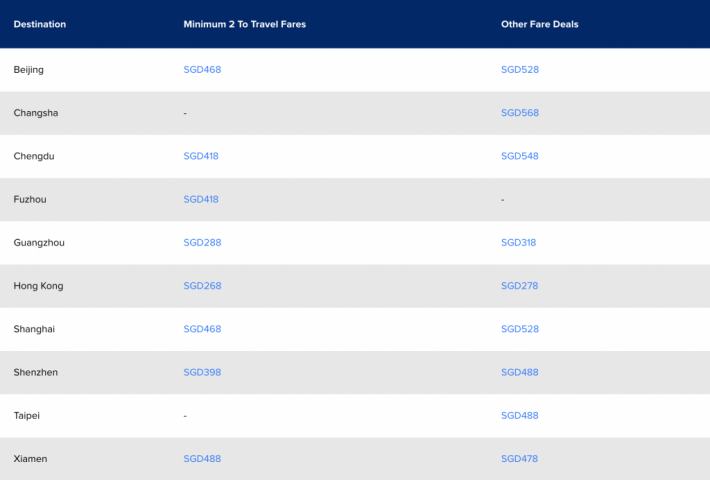
Task: Click the Destination column header
Action: click(x=40, y=24)
